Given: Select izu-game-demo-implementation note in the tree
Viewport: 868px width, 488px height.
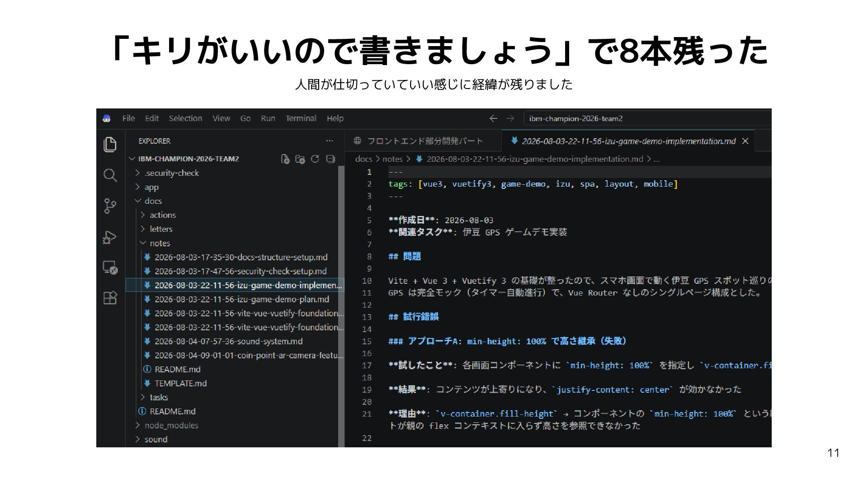Looking at the screenshot, I should 235,285.
